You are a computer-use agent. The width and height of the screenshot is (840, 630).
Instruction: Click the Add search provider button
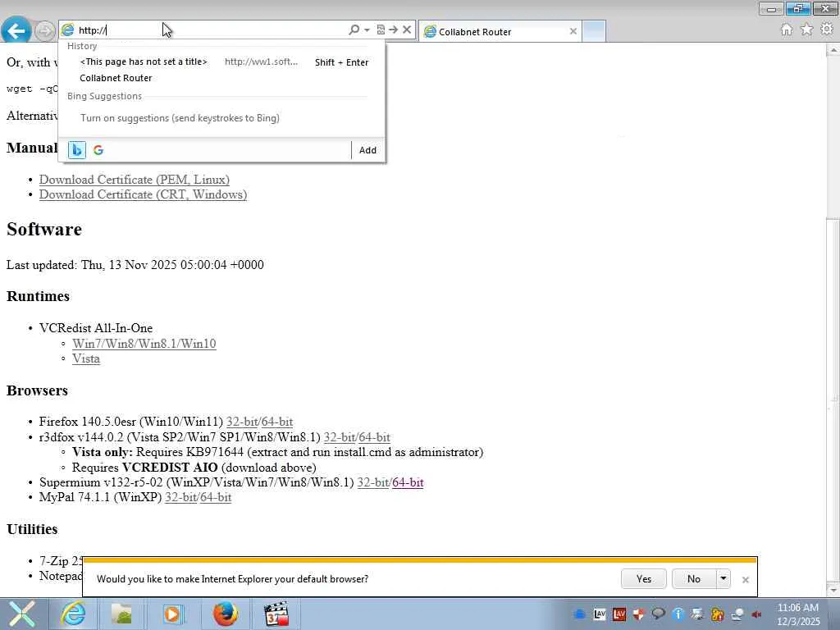(x=367, y=150)
